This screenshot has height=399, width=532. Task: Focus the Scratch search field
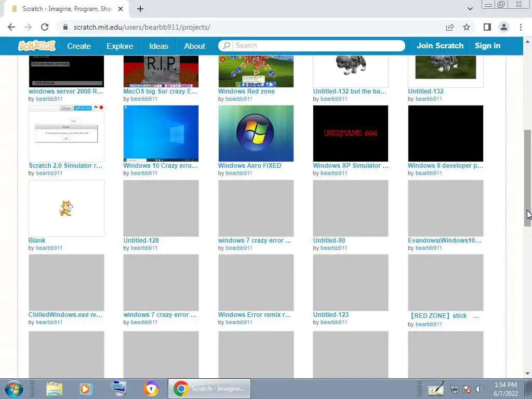pyautogui.click(x=318, y=46)
